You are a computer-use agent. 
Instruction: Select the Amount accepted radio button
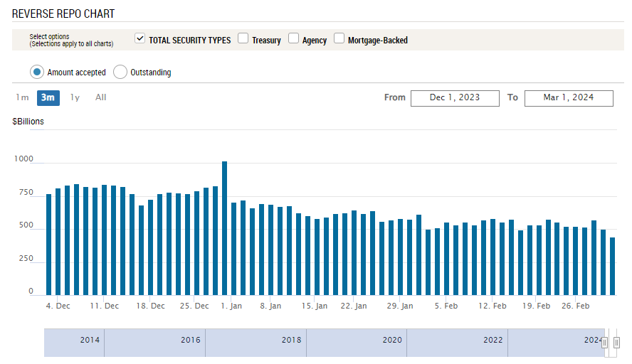point(37,72)
